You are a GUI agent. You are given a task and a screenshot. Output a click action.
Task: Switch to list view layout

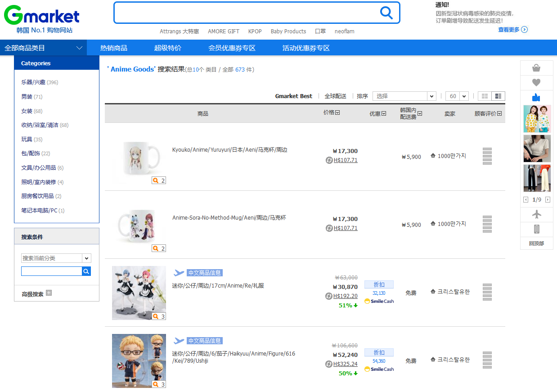coord(498,96)
